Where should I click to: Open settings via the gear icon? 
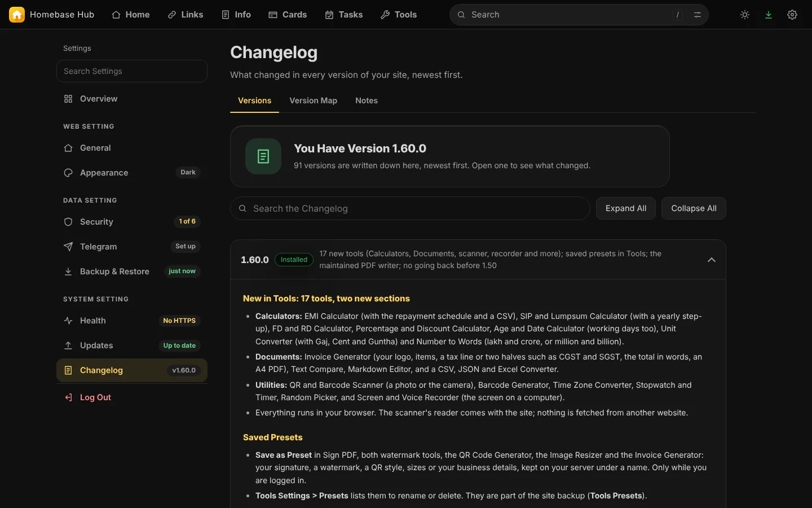(792, 15)
